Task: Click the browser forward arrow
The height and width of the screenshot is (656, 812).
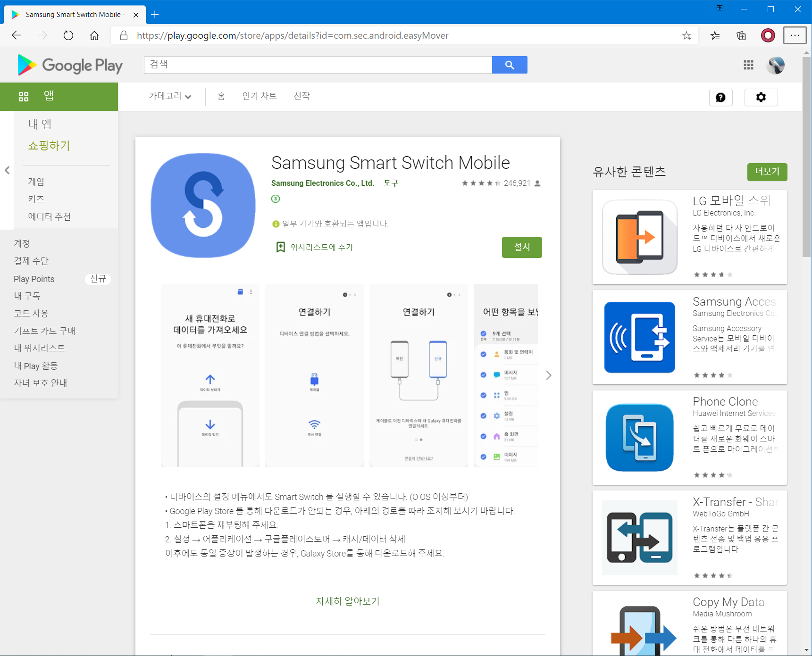Action: 42,35
